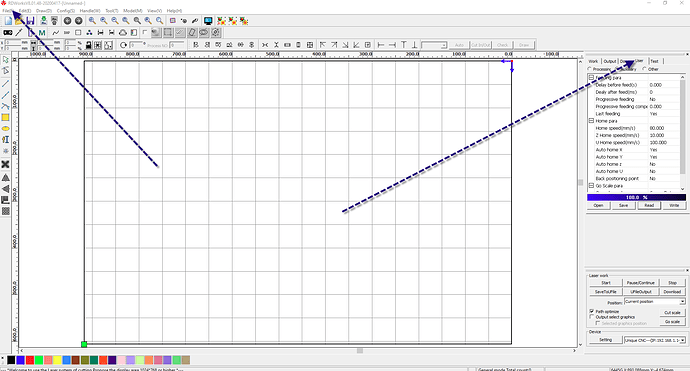Open the Config menu

click(66, 11)
